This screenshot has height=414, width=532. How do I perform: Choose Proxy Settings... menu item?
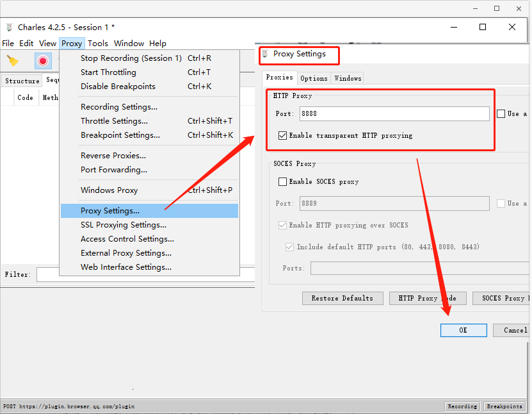(x=149, y=211)
